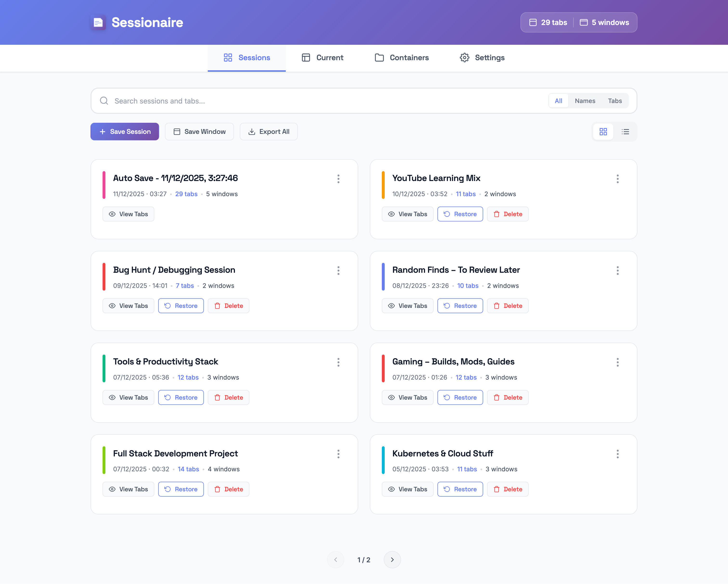Click the Export All download icon
Screen dimensions: 728x584
(x=252, y=131)
